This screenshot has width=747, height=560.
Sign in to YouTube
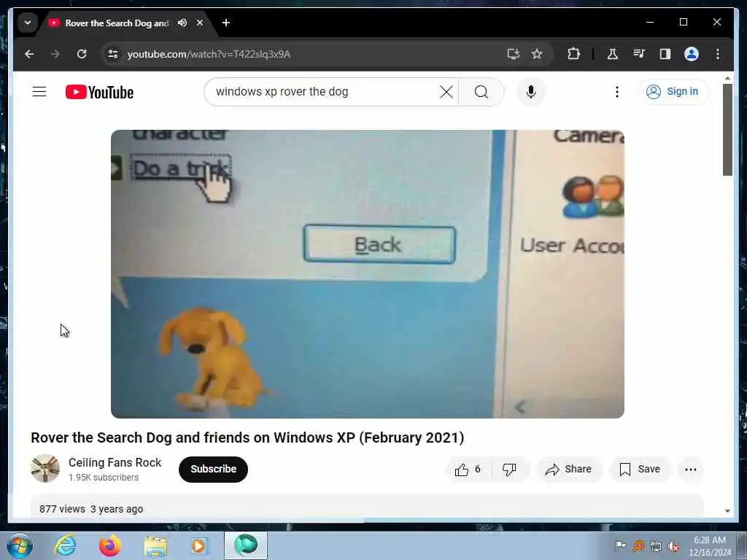tap(673, 91)
